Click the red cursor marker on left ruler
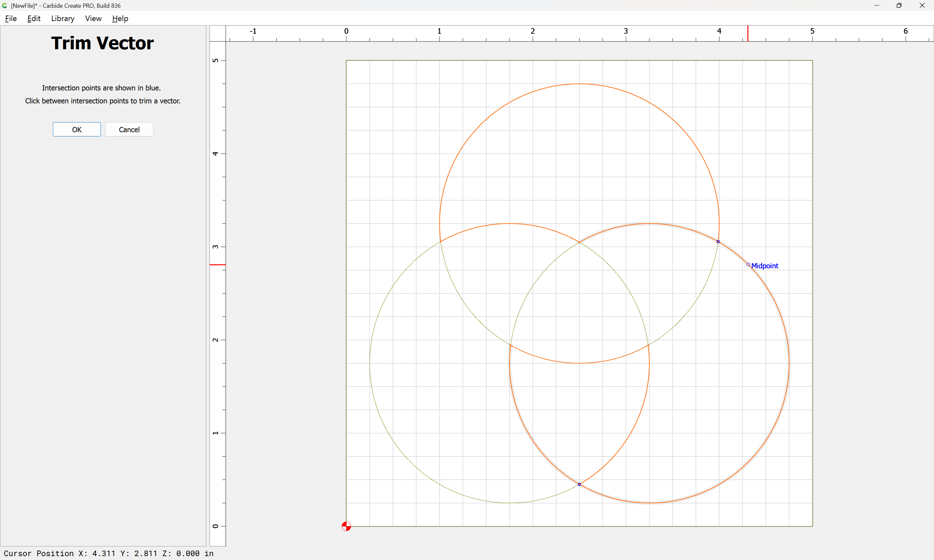This screenshot has width=934, height=560. pos(218,264)
